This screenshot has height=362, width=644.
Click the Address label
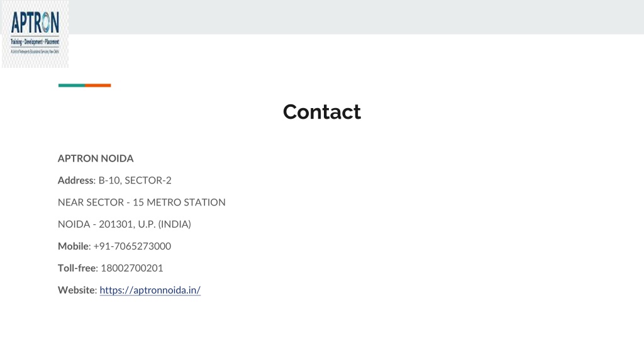click(x=75, y=180)
